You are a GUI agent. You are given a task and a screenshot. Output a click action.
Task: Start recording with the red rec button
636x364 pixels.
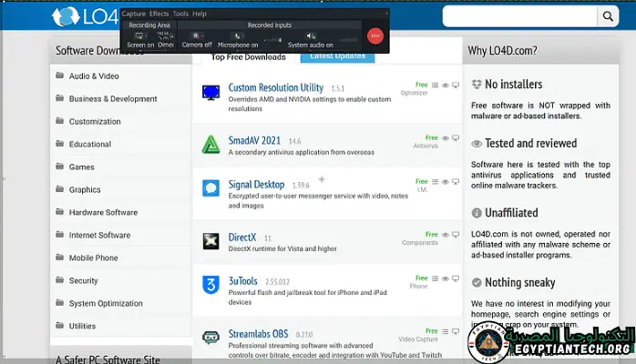375,36
